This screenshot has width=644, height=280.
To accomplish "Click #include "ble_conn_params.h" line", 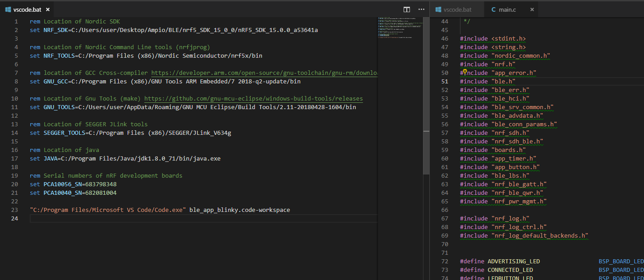I will click(x=509, y=124).
